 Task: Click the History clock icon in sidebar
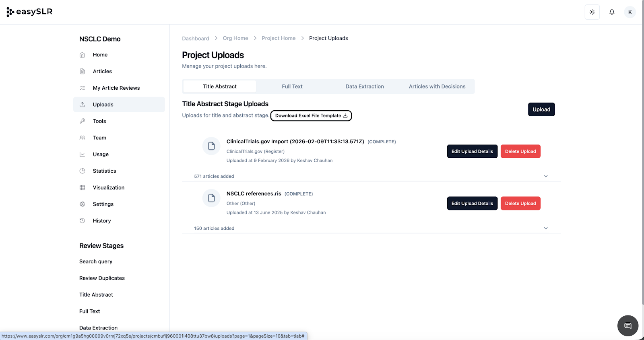(x=83, y=221)
